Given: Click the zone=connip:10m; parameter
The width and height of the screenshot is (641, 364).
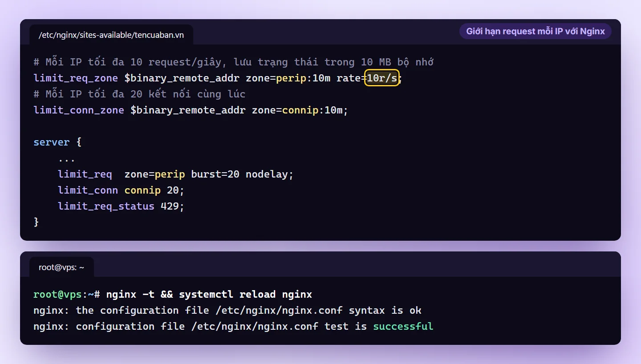Looking at the screenshot, I should [x=300, y=110].
